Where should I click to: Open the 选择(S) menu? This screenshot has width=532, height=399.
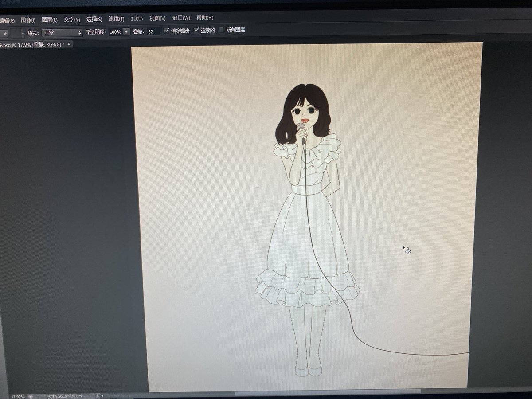pyautogui.click(x=94, y=19)
